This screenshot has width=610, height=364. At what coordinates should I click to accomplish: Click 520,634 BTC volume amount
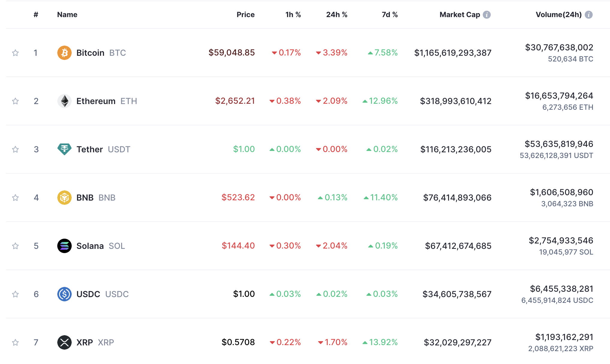(x=570, y=59)
